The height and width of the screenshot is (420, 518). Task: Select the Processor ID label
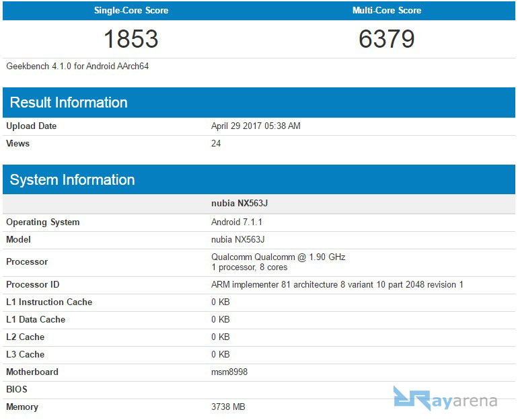33,285
